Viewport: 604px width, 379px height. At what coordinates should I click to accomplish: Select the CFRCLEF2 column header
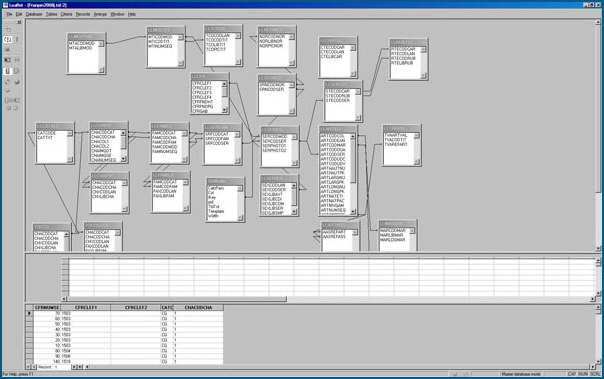click(x=136, y=307)
